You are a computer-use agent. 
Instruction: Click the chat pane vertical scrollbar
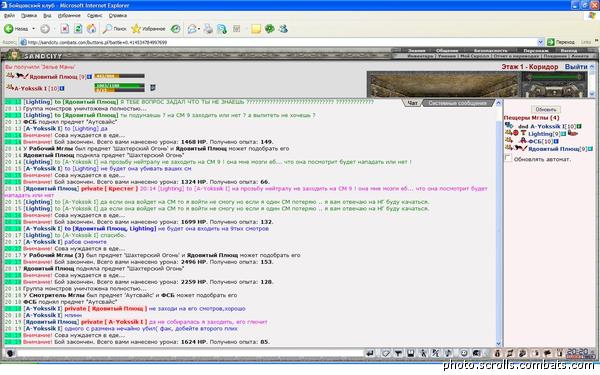pyautogui.click(x=498, y=223)
